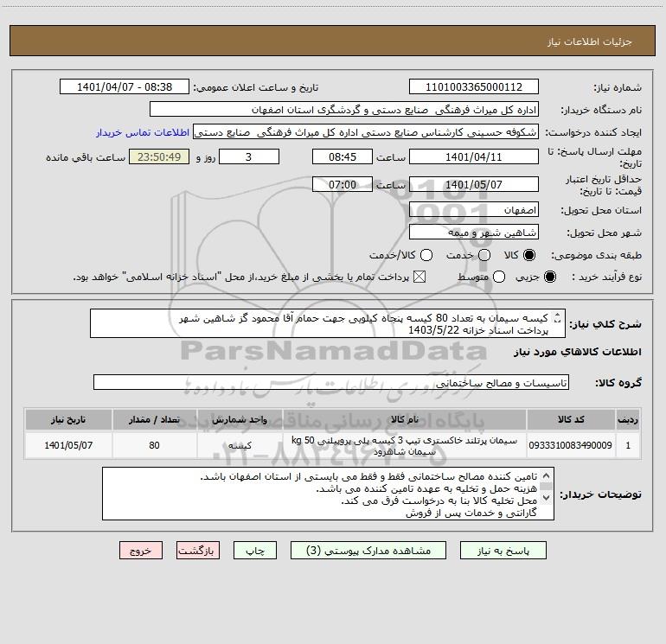Click the delivery city field شاهین شهر و میمه

click(x=474, y=232)
